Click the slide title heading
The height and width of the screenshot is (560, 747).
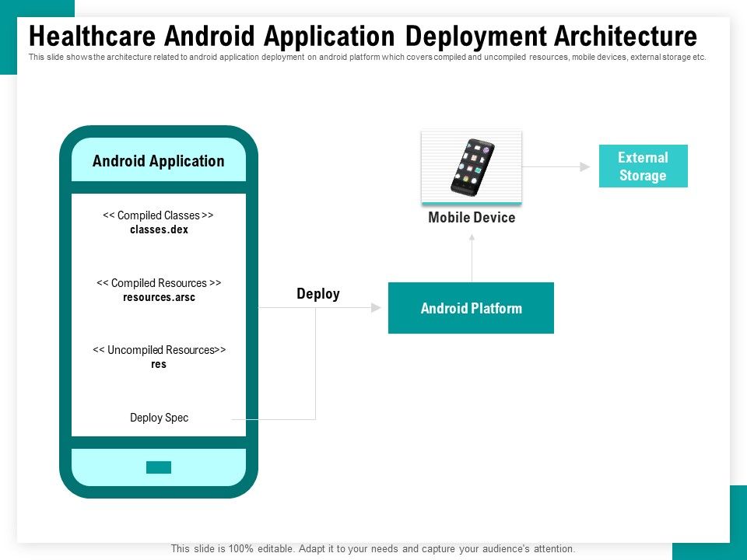[363, 37]
